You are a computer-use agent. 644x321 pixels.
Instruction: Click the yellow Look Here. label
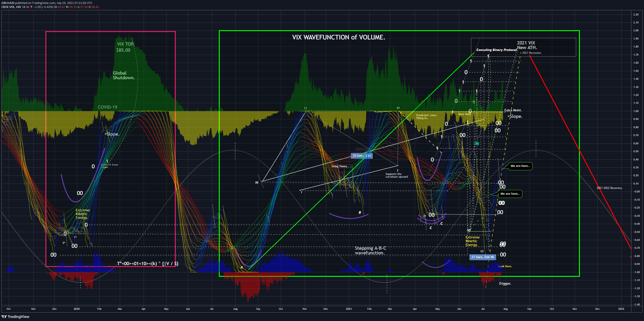point(505,266)
